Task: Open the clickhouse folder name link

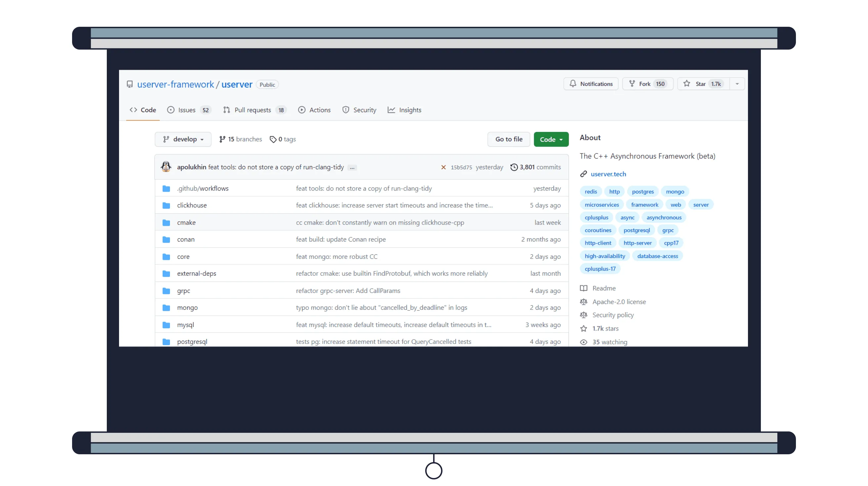Action: [192, 205]
